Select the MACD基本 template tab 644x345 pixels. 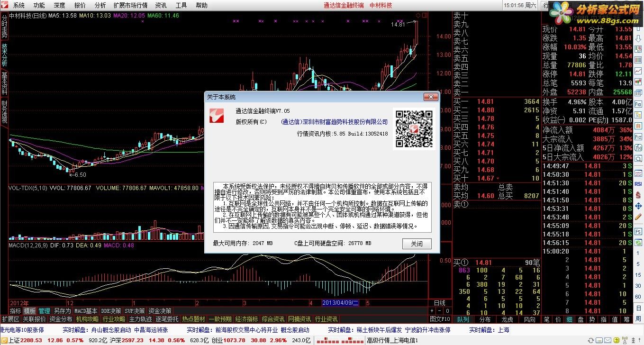click(x=86, y=311)
